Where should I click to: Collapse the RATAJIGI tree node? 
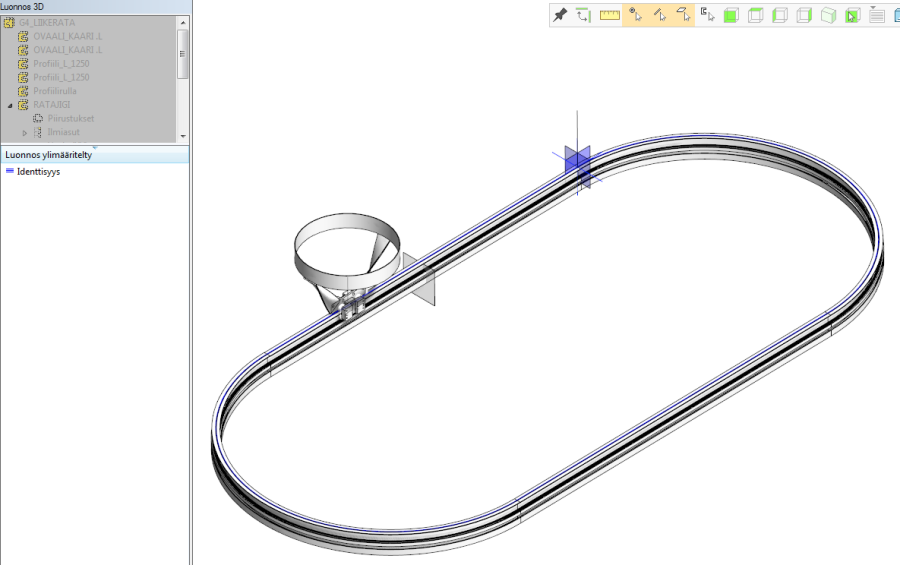coord(11,104)
